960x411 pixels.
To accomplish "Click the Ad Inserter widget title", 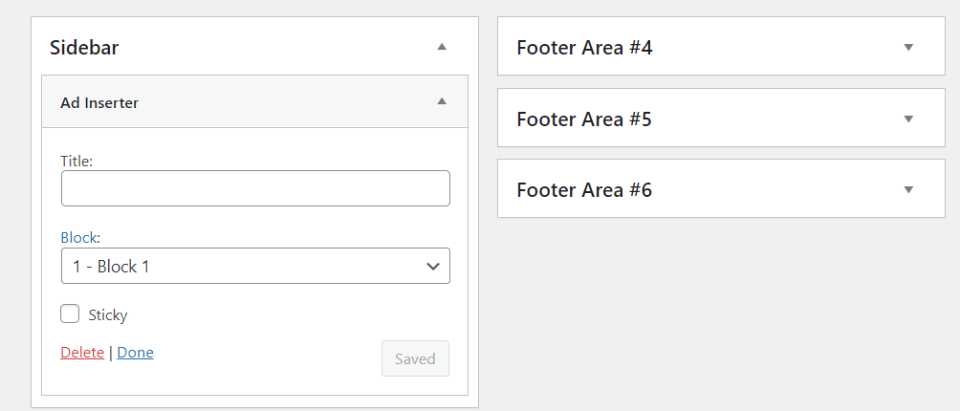I will [99, 102].
